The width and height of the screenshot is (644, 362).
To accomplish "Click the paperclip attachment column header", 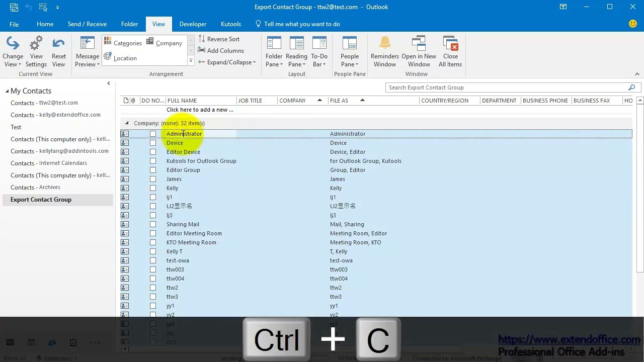I will [x=133, y=101].
